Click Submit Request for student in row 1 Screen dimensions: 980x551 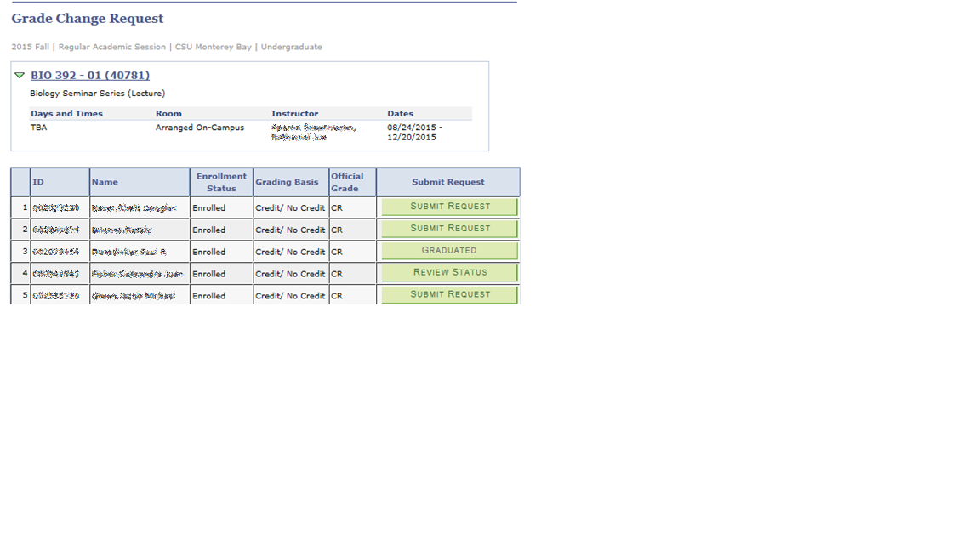(x=448, y=207)
